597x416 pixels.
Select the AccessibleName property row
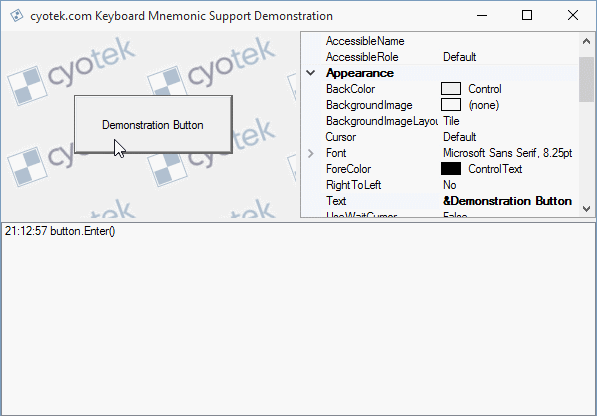tap(440, 41)
